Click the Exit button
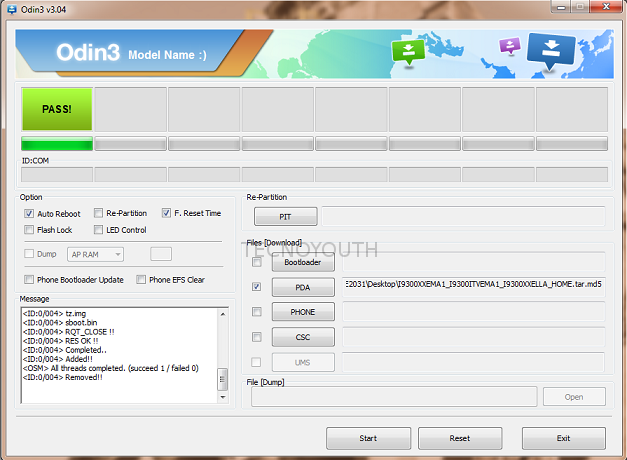 coord(563,438)
